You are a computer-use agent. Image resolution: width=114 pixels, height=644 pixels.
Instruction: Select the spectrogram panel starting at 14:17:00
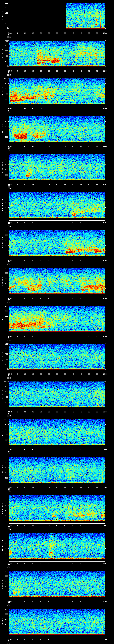[57, 318]
